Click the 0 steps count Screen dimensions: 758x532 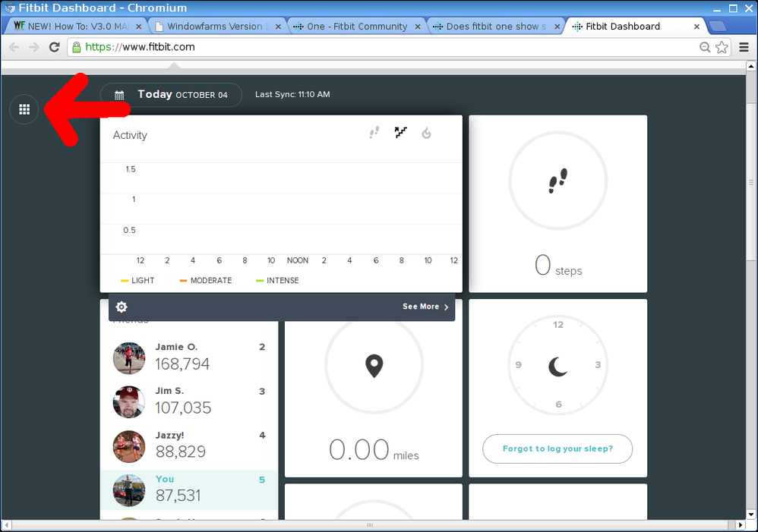coord(557,266)
